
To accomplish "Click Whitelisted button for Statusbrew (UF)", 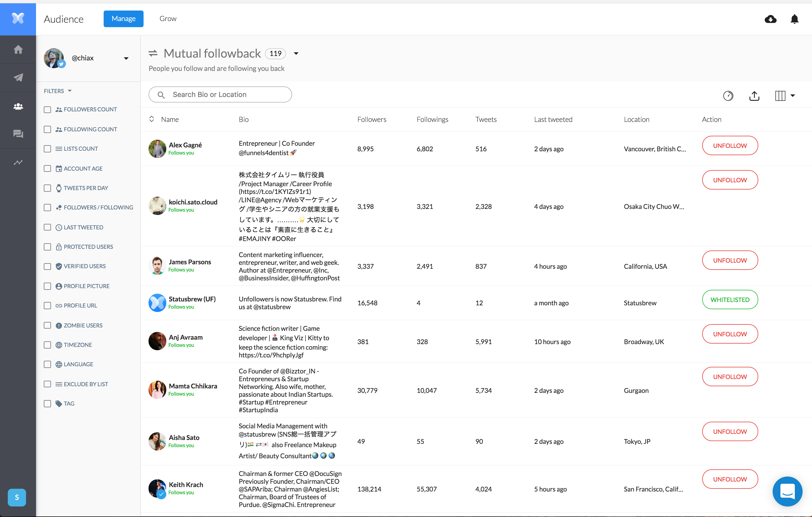I will click(x=730, y=300).
